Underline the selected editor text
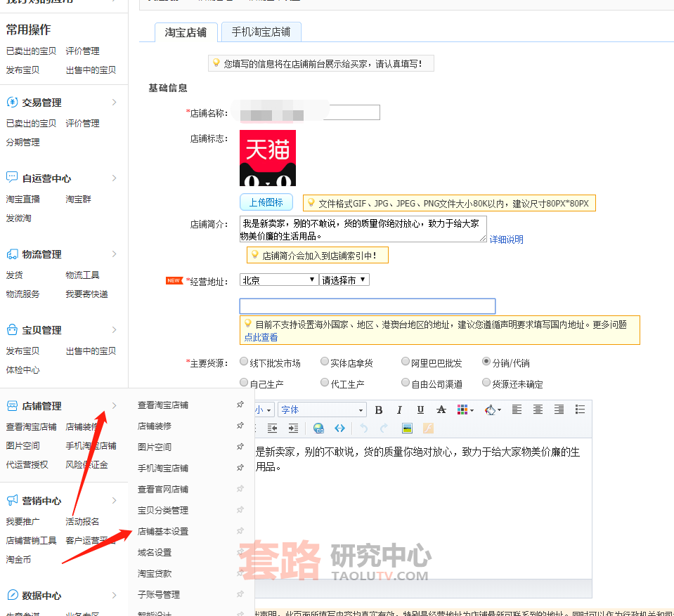 (420, 409)
